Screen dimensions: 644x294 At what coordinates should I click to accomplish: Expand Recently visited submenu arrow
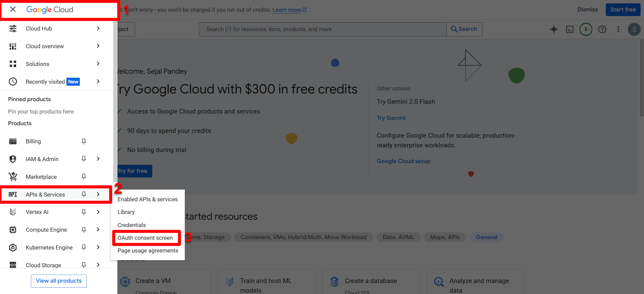click(x=98, y=81)
